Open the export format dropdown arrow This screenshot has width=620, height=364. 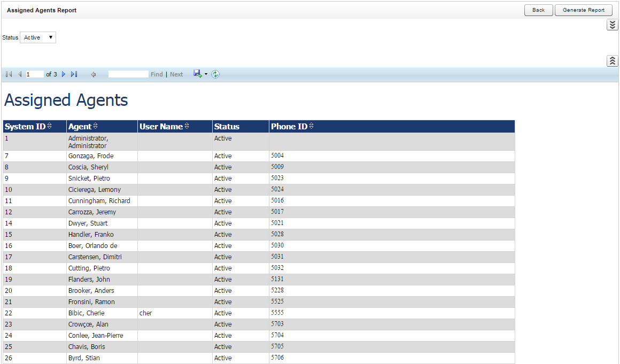point(206,74)
